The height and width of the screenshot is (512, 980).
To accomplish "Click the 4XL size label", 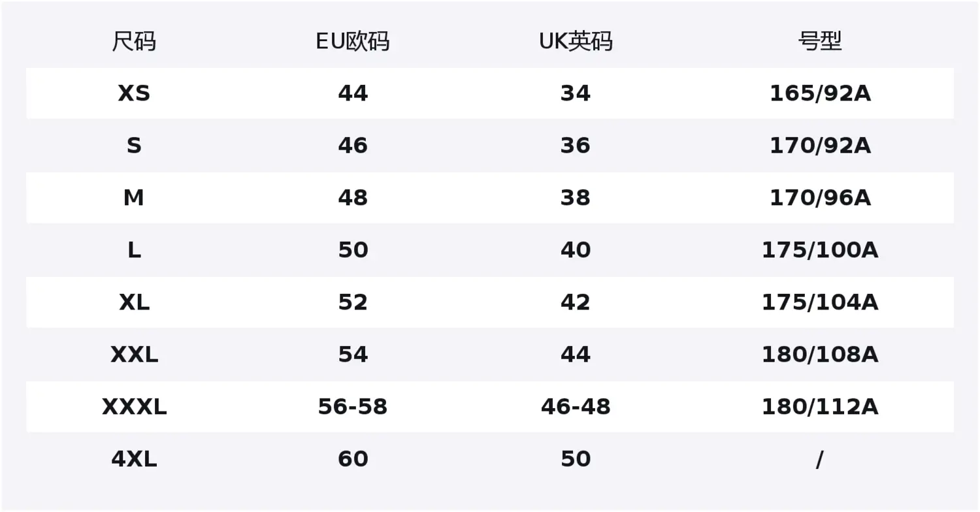I will tap(134, 459).
